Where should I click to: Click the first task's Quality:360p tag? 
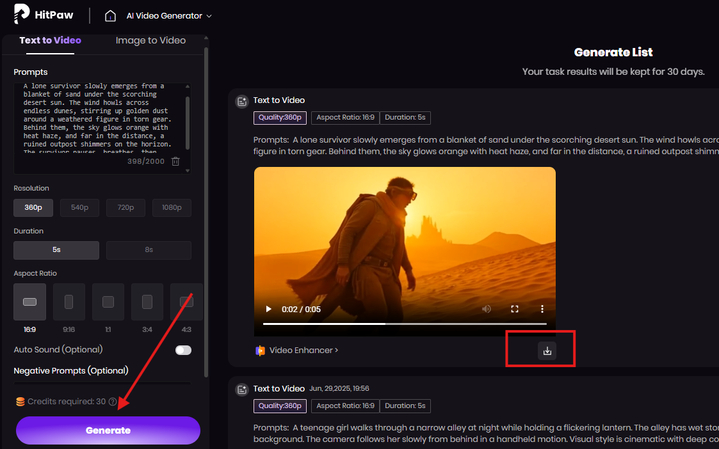click(x=280, y=117)
